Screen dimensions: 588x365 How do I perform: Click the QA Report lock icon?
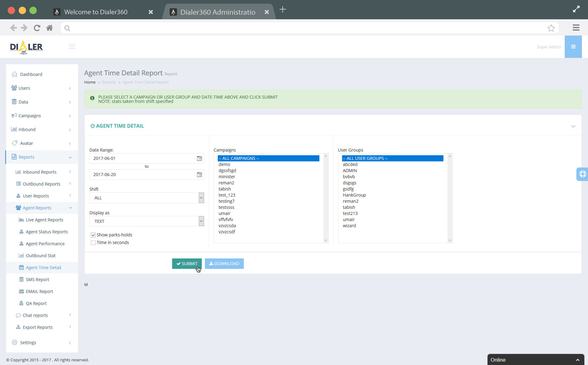pos(21,303)
